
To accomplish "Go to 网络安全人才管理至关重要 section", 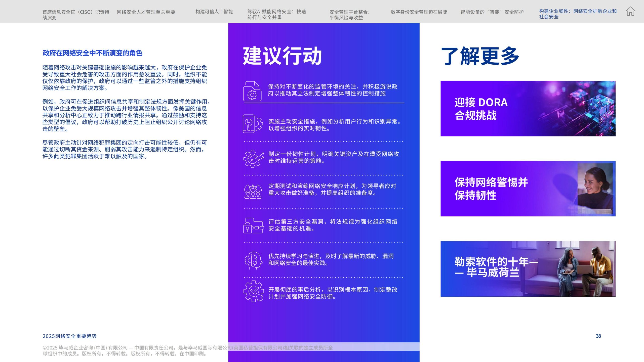I will point(146,12).
